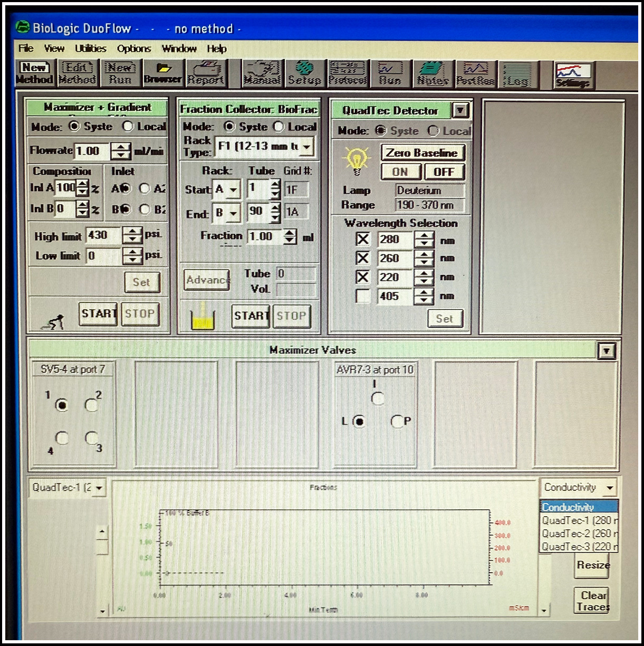The image size is (644, 646).
Task: Click the High limit pressure spinner
Action: pos(132,235)
